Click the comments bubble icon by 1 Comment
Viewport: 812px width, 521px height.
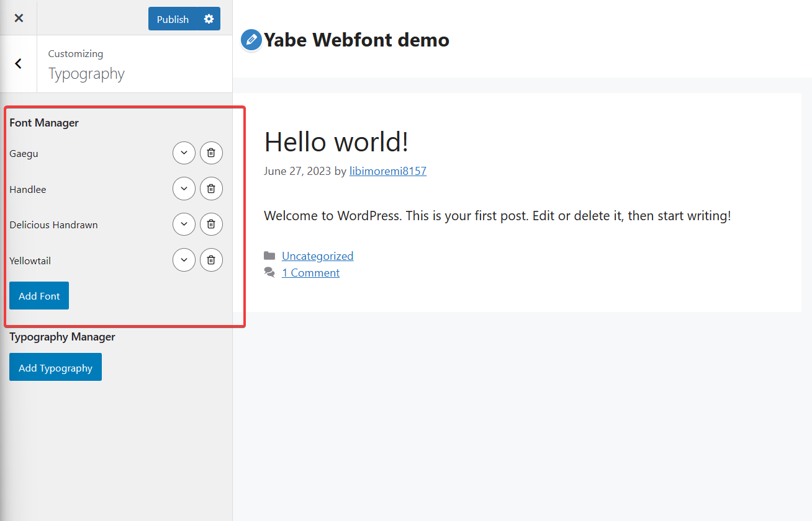[x=269, y=272]
